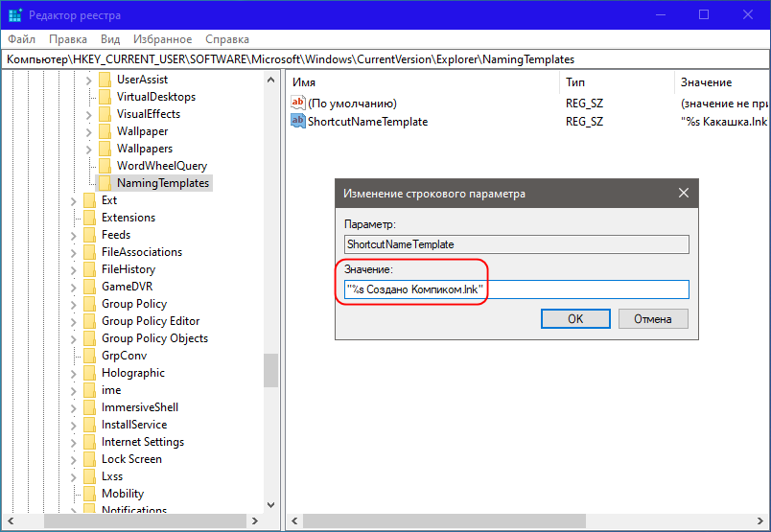This screenshot has width=771, height=532.
Task: Click values pane horizontal scrollbar left arrow
Action: 294,520
